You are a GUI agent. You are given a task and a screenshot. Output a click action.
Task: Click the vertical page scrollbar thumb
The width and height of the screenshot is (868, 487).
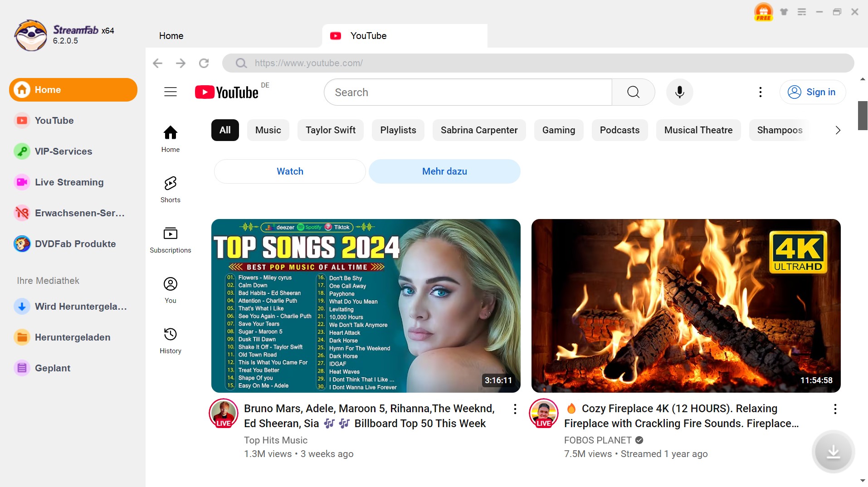tap(863, 116)
